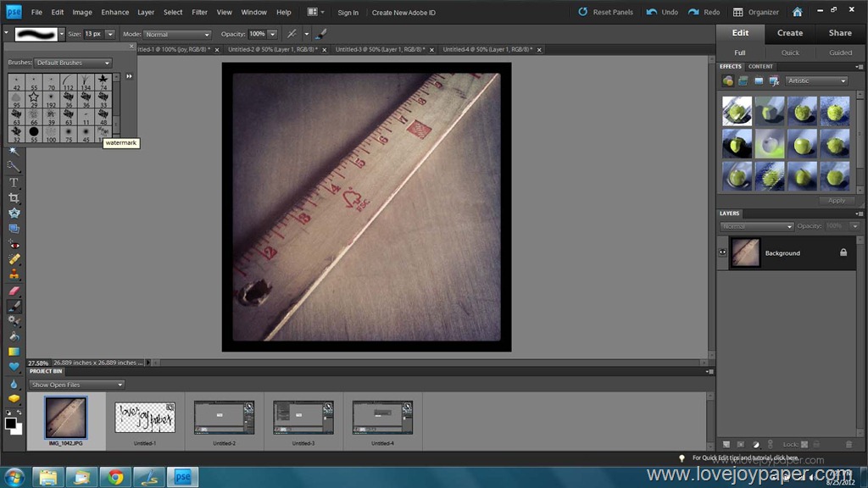Swap foreground and background colors
Viewport: 868px width, 488px height.
19,413
